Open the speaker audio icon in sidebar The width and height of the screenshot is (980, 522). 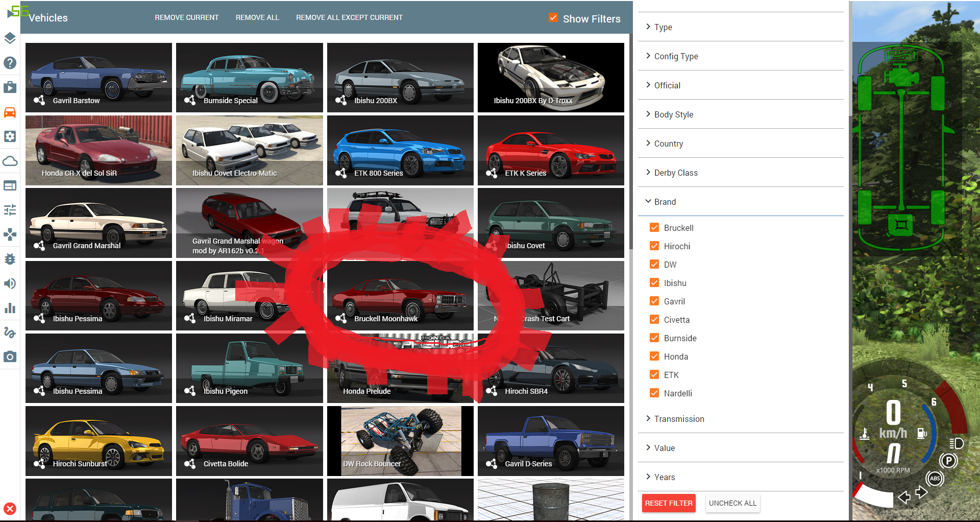tap(10, 283)
